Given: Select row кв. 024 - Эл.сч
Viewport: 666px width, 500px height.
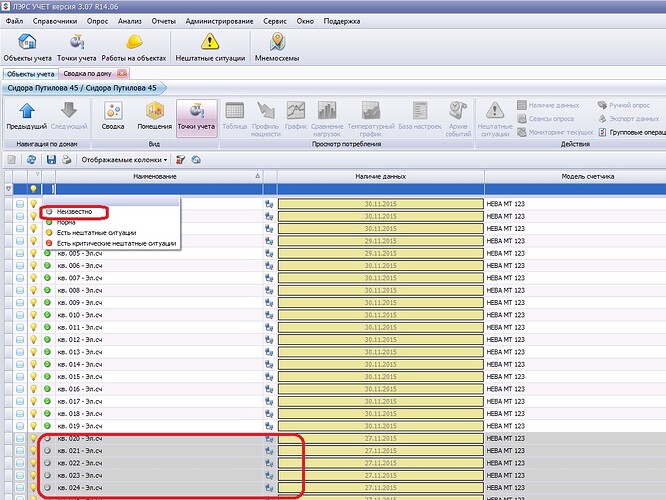Looking at the screenshot, I should (79, 487).
